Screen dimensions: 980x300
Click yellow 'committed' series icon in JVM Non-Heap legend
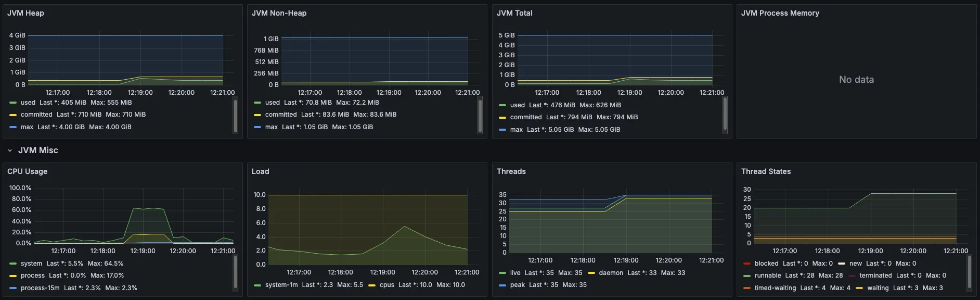[x=257, y=115]
